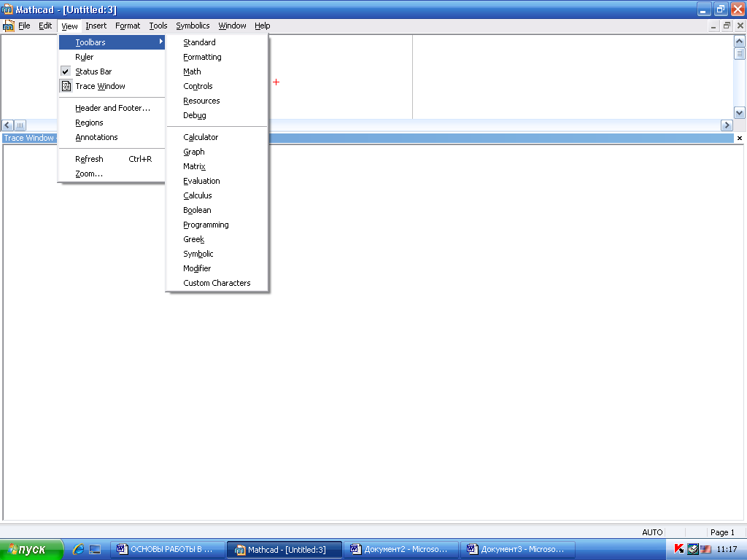Click the Trace Window icon in View menu
This screenshot has width=747, height=560.
(x=66, y=86)
